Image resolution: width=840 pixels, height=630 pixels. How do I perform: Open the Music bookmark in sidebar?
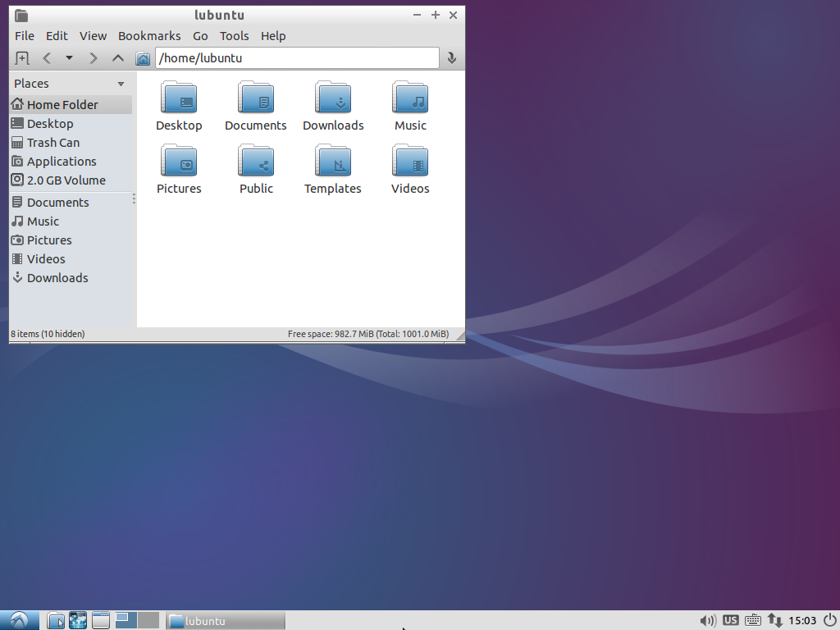click(71, 221)
